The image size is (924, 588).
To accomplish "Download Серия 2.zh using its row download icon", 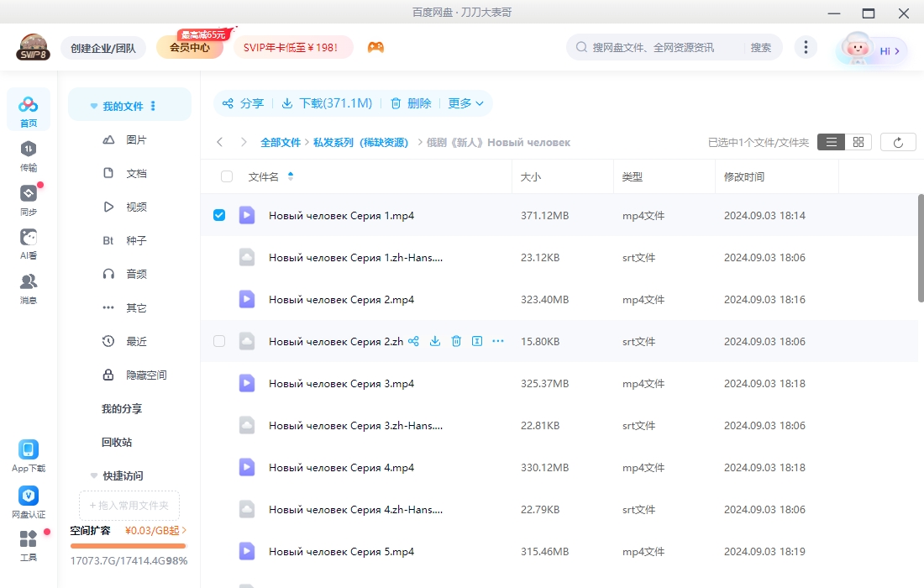I will click(434, 341).
